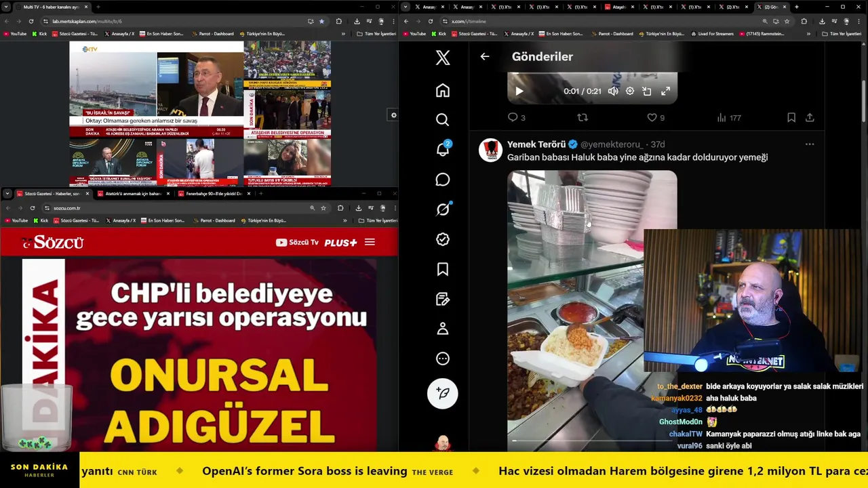The width and height of the screenshot is (868, 488).
Task: Expand tab search dropdown in Sözcü window
Action: point(7,194)
